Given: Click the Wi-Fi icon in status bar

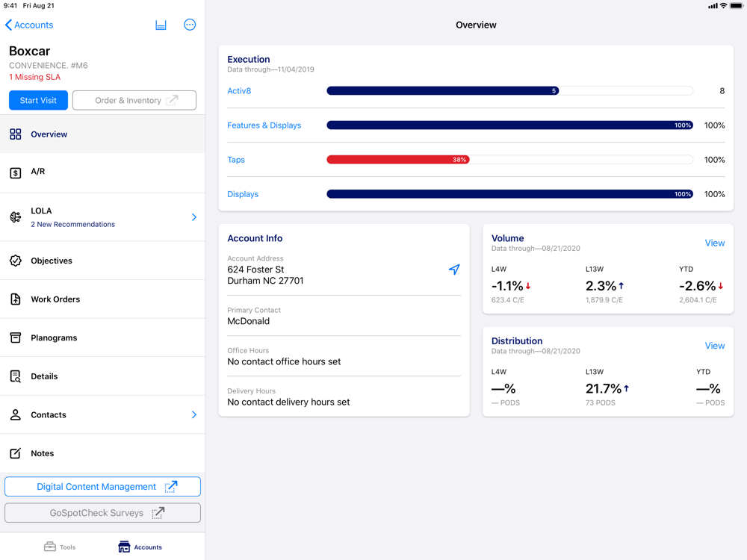Looking at the screenshot, I should pos(723,6).
